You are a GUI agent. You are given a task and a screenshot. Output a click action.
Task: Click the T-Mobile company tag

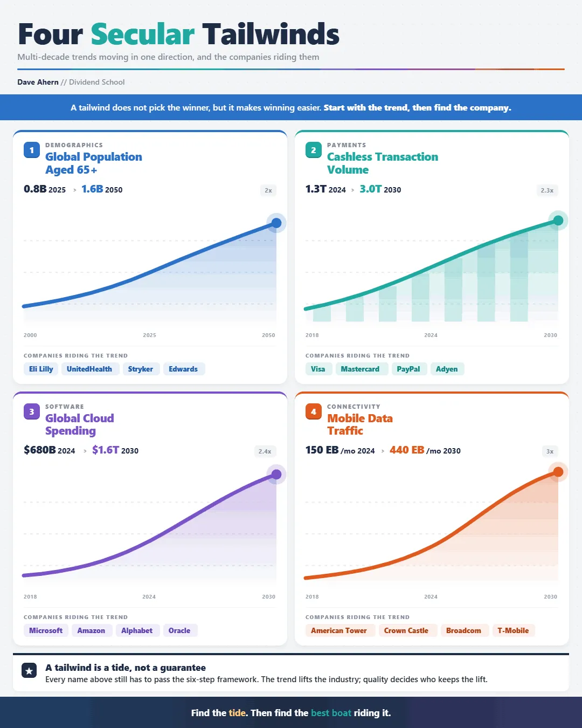click(513, 630)
